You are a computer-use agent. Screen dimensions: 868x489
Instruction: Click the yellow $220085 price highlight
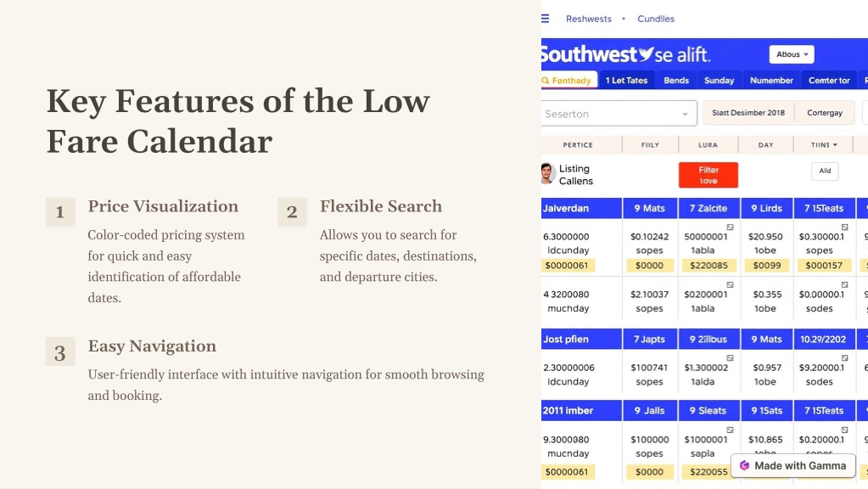(708, 265)
